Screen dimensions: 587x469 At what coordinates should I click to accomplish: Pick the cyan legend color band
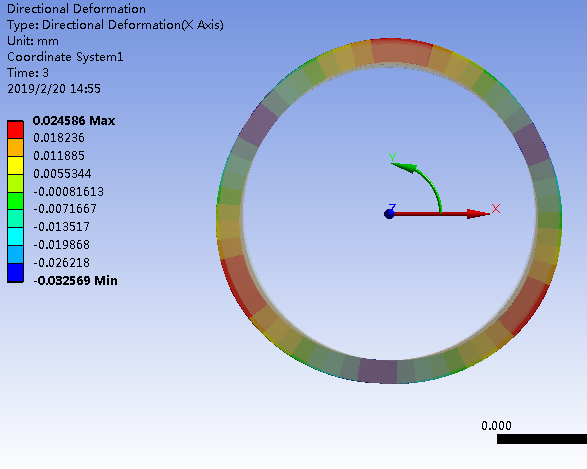point(15,237)
